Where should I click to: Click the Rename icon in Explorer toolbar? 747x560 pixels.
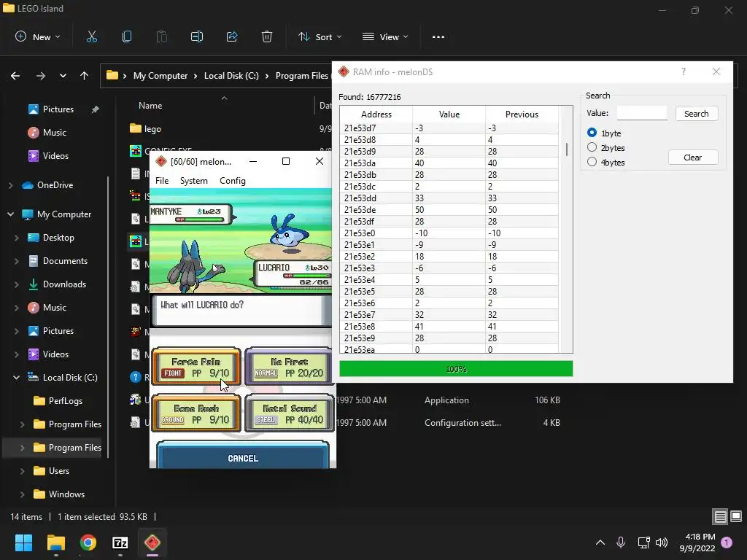[x=197, y=36]
